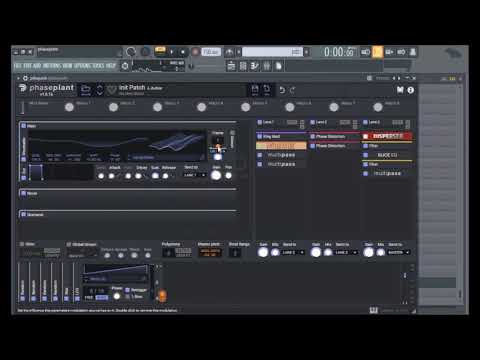Open the EDIT menu in FL Studio
The width and height of the screenshot is (480, 360).
pos(27,66)
